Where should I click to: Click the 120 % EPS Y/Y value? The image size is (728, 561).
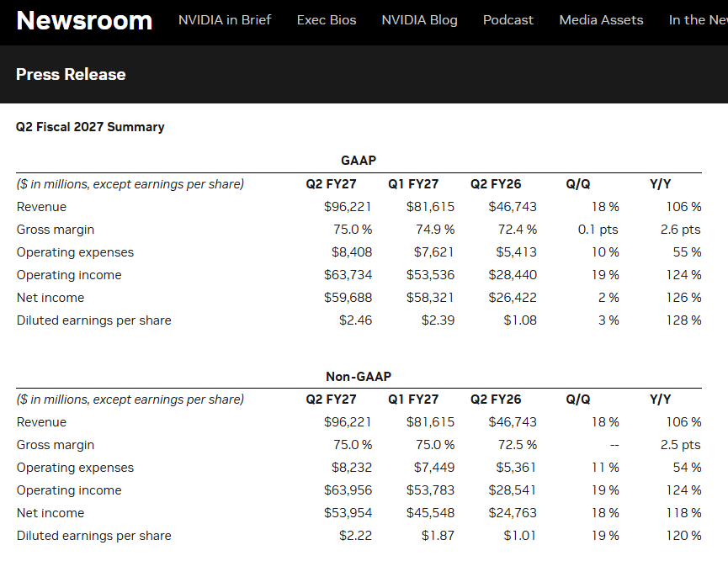[684, 536]
